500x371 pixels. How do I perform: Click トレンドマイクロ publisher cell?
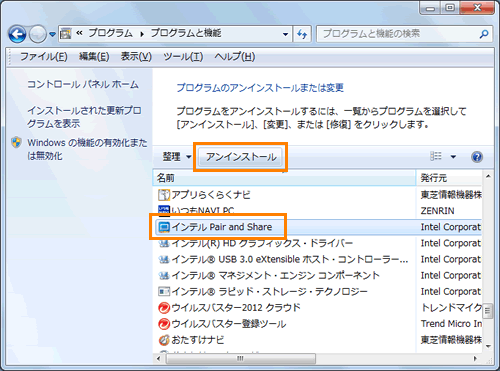coord(451,307)
